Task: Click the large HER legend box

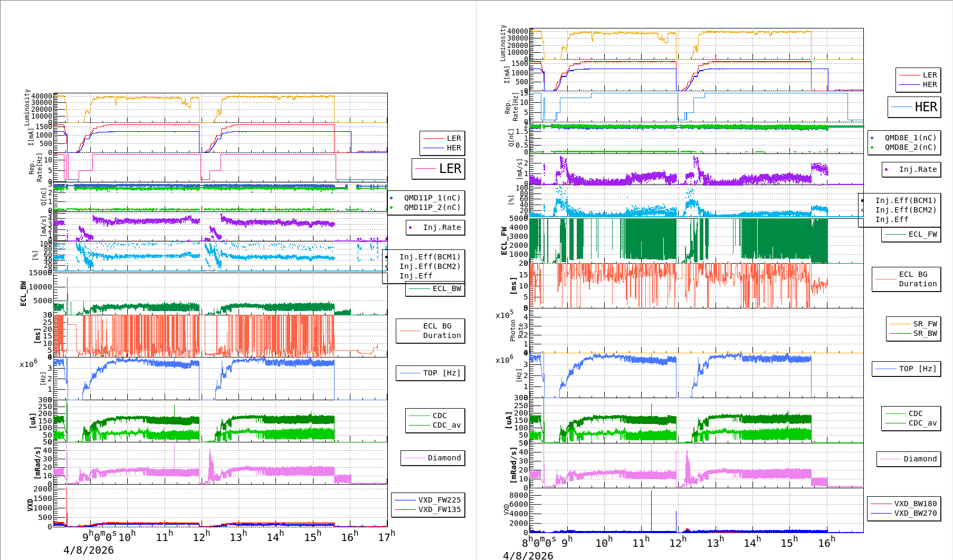Action: [914, 107]
